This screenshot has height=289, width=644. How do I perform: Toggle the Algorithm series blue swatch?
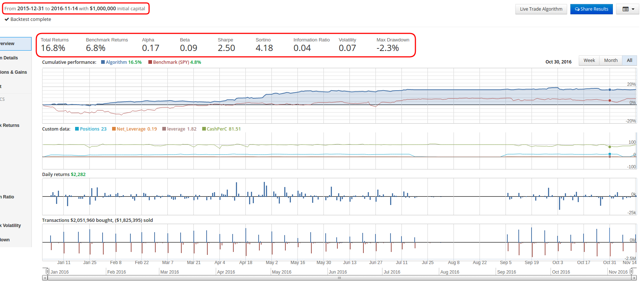(x=103, y=62)
